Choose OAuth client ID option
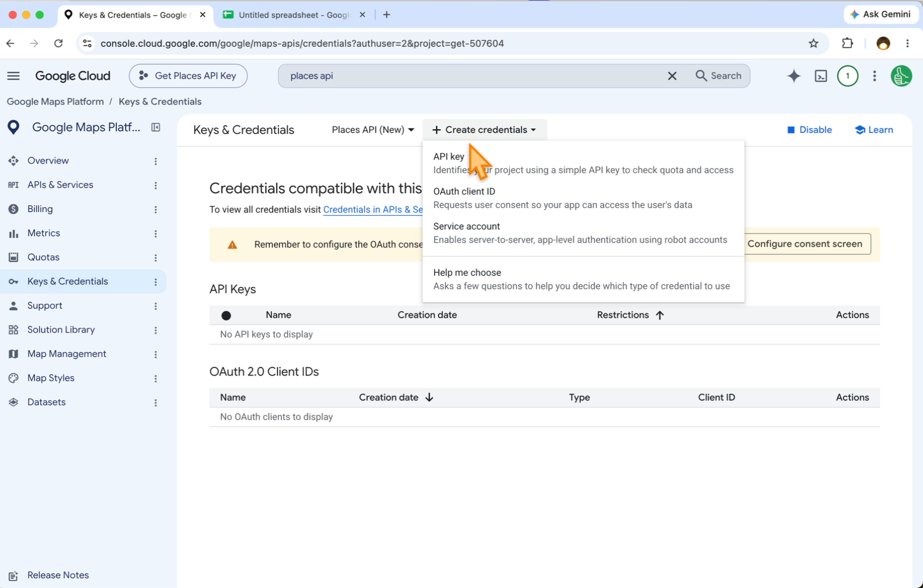This screenshot has width=923, height=588. click(583, 198)
